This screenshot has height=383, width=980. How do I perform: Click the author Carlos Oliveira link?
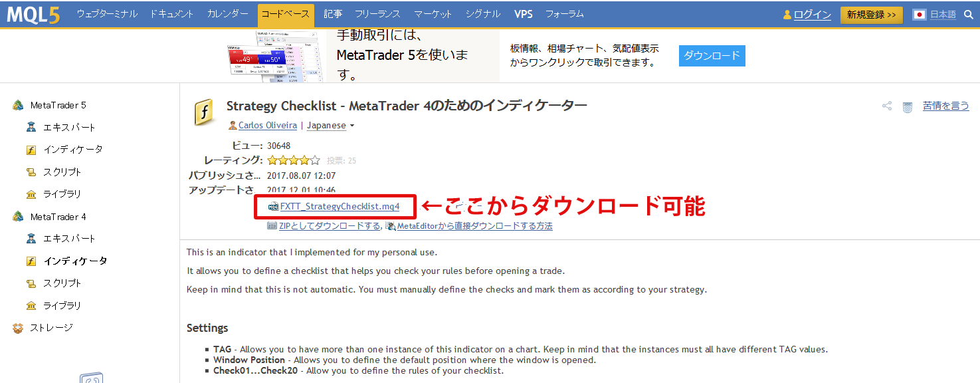pos(267,126)
